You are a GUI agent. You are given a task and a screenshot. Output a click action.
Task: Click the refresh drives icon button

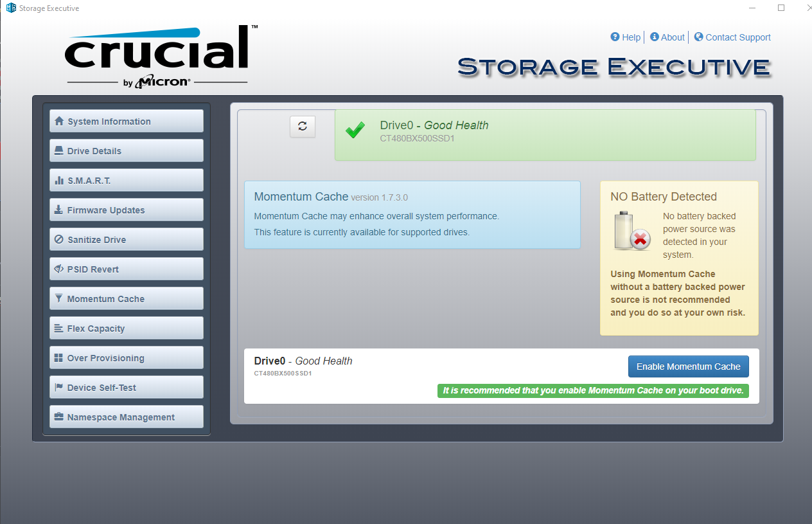[303, 127]
